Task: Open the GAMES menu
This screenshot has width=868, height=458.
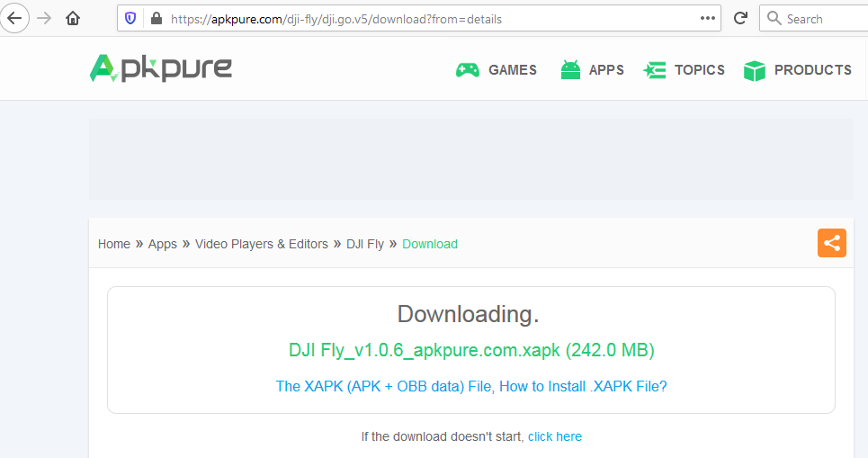Action: (513, 70)
